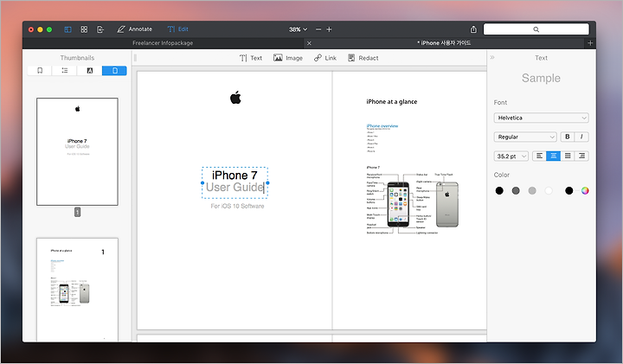Click the 'User Guide' text line

[234, 188]
